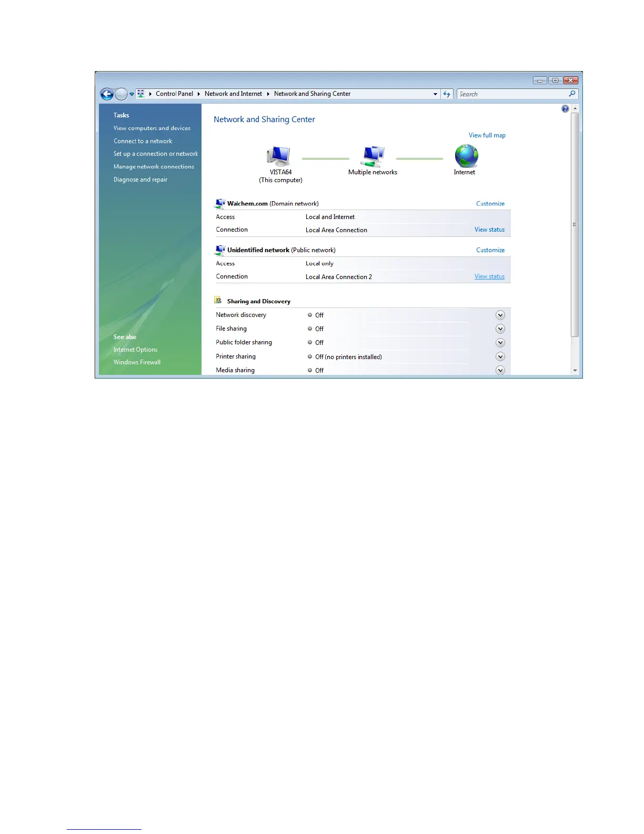This screenshot has height=834, width=644.
Task: Click the Local only access value
Action: coord(319,263)
